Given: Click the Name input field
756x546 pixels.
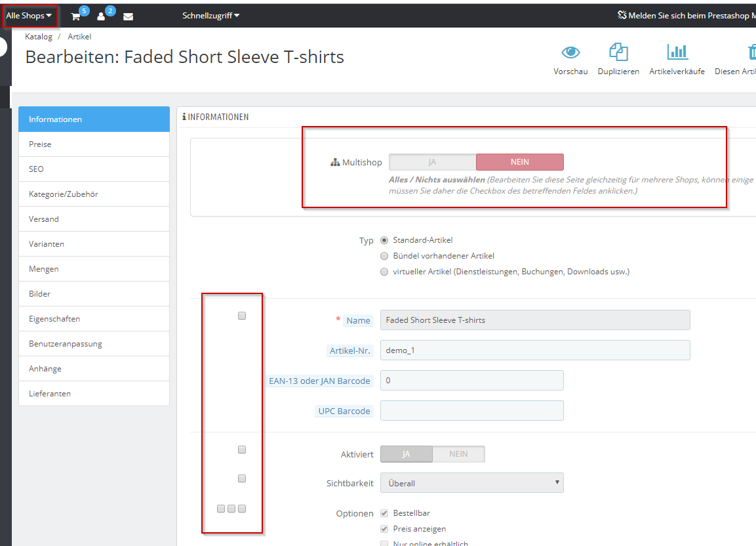Looking at the screenshot, I should tap(535, 320).
